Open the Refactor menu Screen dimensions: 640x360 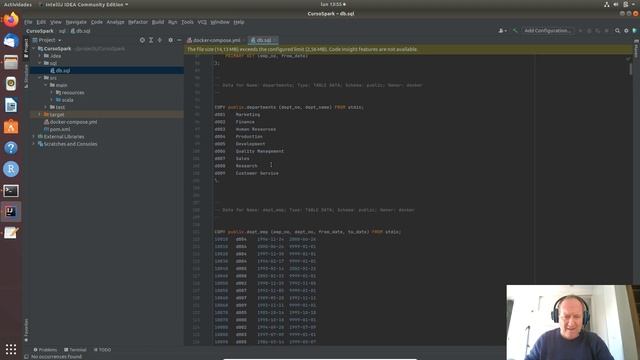pos(138,22)
